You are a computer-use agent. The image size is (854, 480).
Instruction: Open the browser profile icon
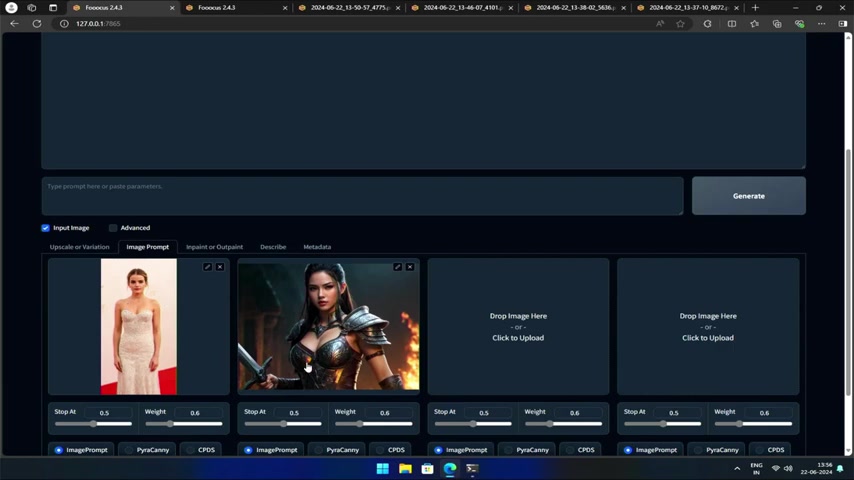pyautogui.click(x=11, y=8)
